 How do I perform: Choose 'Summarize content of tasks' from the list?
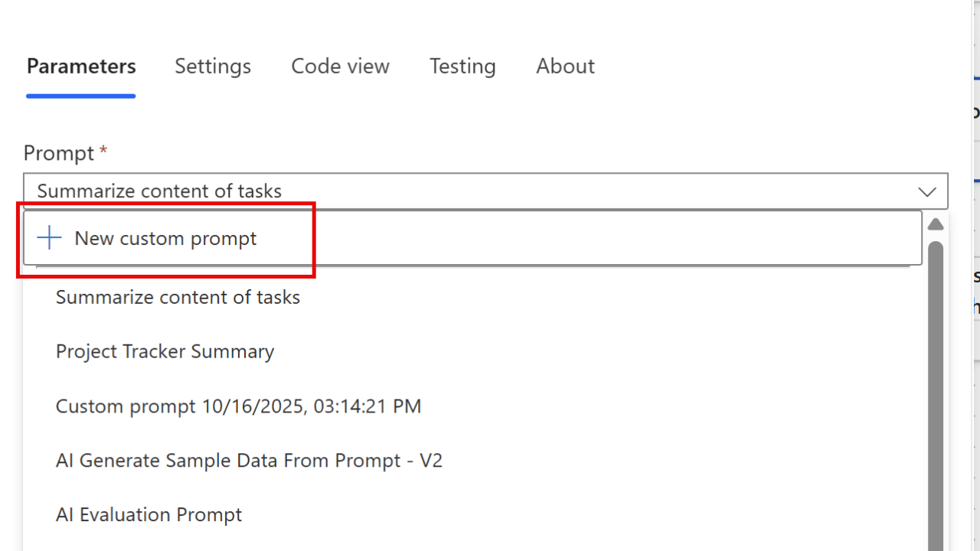178,297
